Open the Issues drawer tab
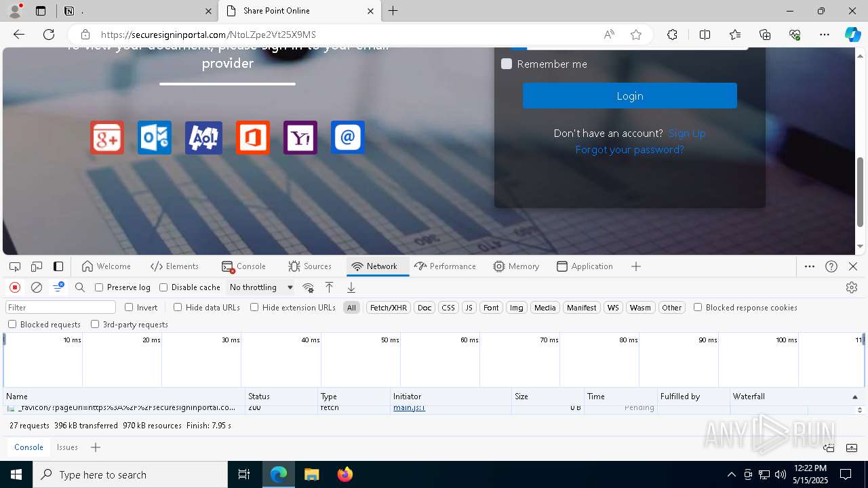868x488 pixels. pos(67,447)
